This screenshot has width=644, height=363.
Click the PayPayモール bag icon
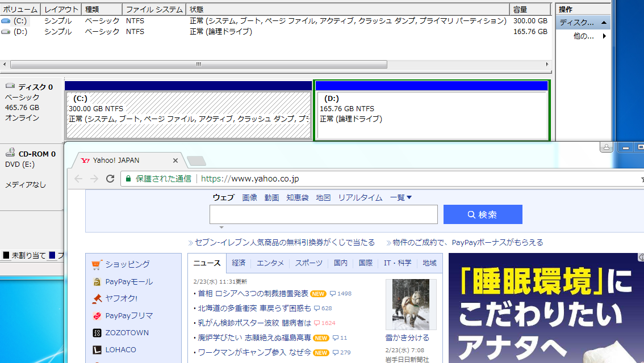(x=97, y=282)
